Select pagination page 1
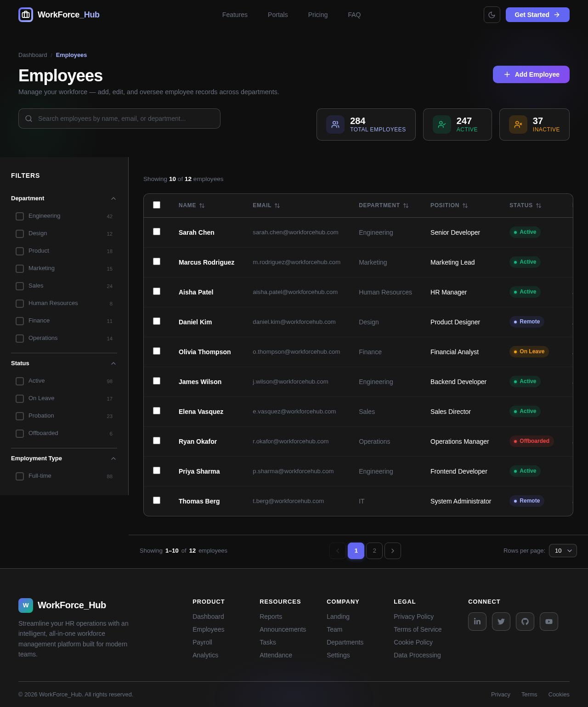Screen dimensions: 588x707 [356, 551]
